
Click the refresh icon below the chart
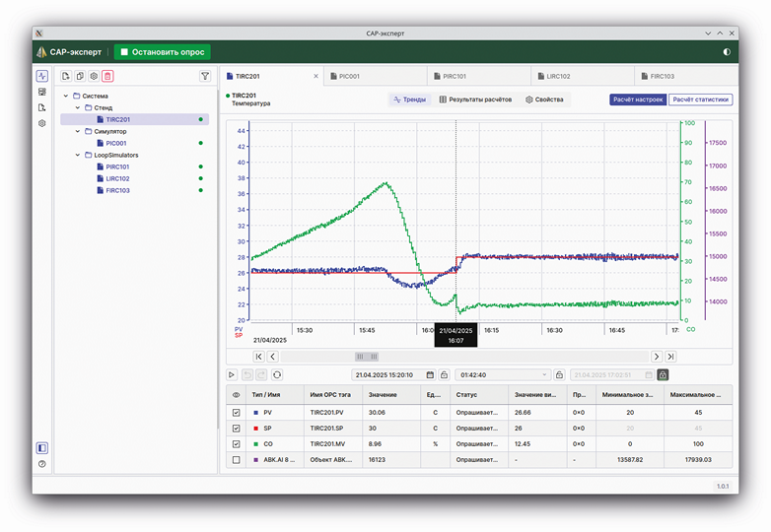277,374
